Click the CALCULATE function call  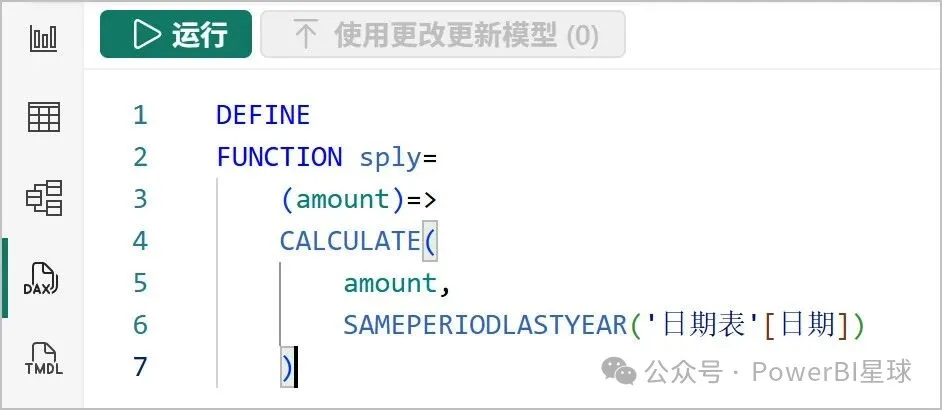pos(350,241)
